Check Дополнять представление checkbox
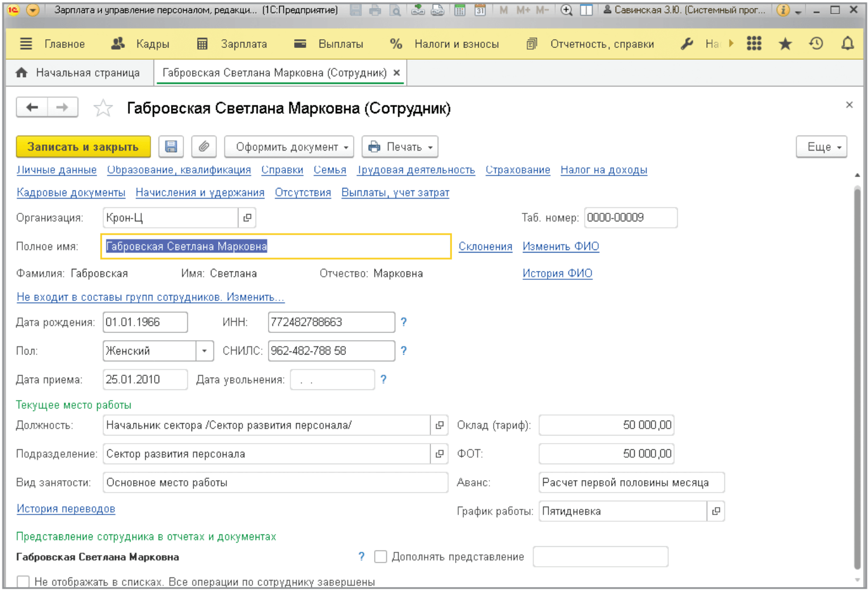The width and height of the screenshot is (868, 591). (381, 557)
